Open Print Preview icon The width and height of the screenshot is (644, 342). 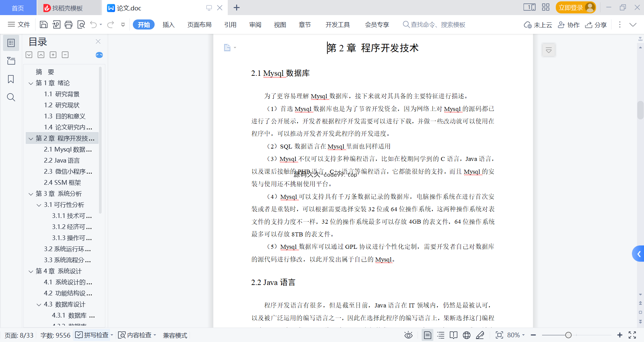81,24
